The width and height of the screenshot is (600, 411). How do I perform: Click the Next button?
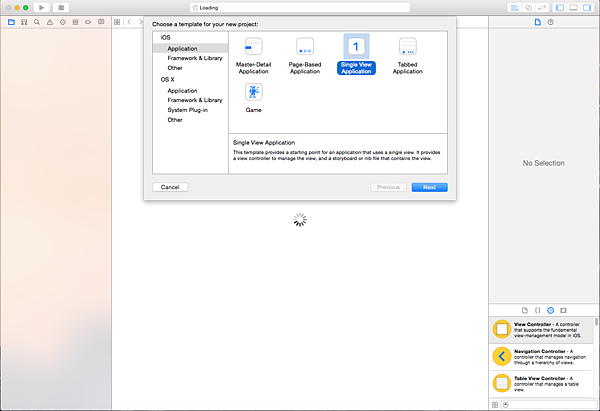pos(429,187)
